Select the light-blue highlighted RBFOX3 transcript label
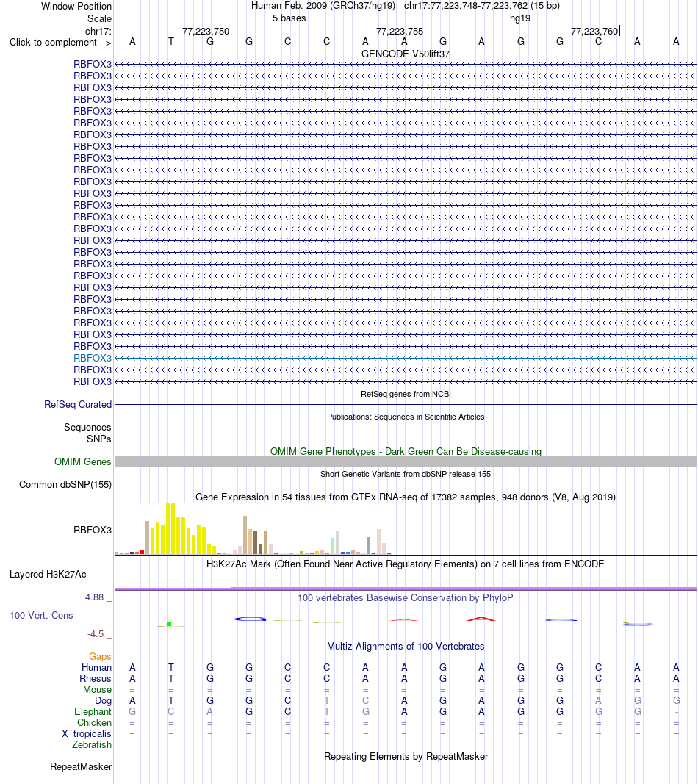This screenshot has width=698, height=784. point(93,358)
